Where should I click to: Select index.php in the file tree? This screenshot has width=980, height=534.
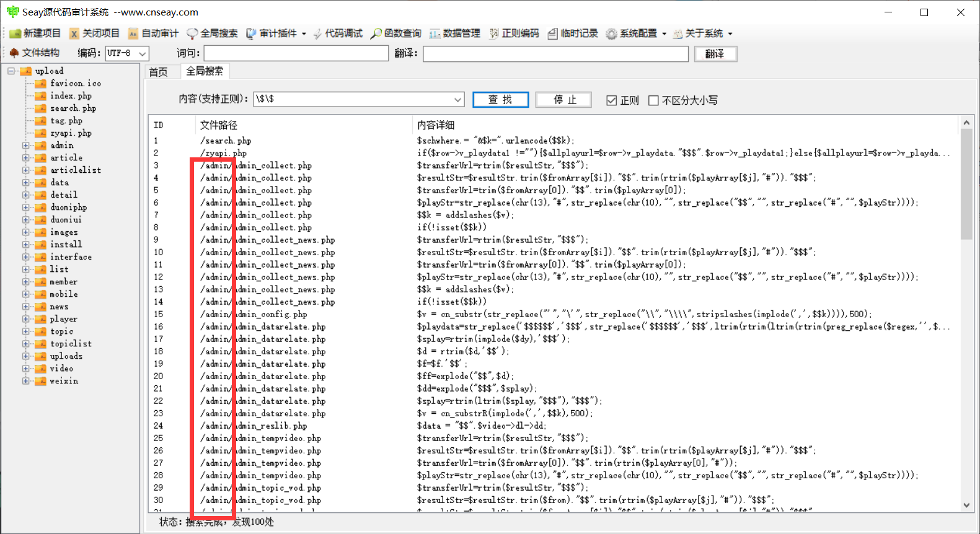coord(71,96)
